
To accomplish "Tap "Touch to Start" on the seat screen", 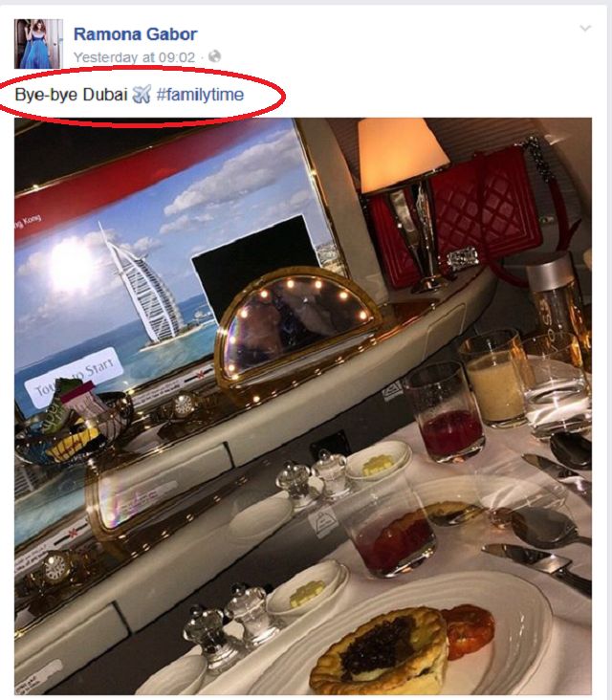I will pyautogui.click(x=74, y=377).
